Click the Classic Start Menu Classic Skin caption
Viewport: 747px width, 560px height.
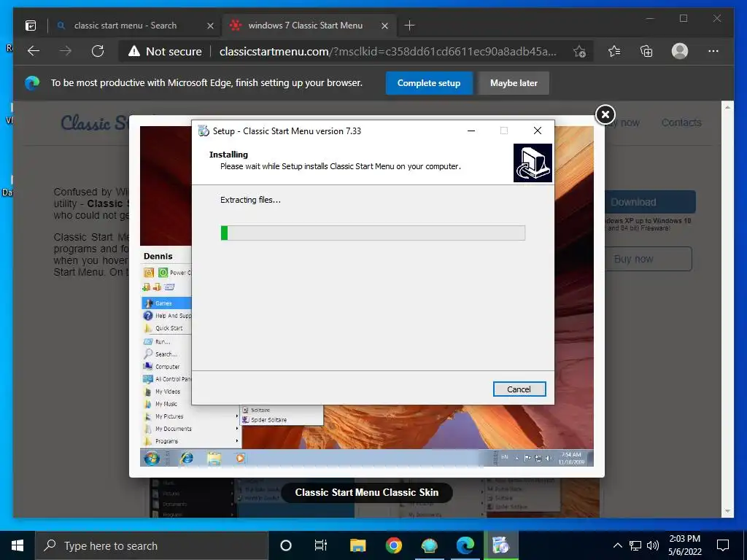(366, 492)
